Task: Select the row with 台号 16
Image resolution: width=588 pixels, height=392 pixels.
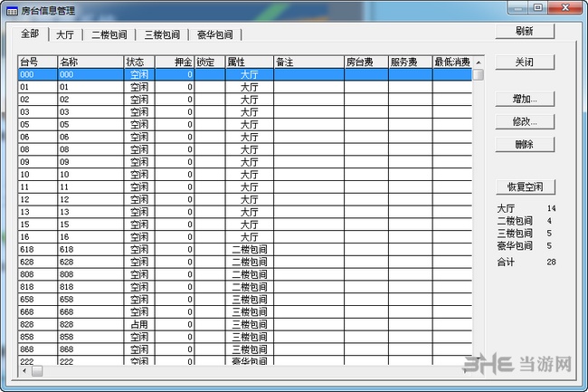Action: click(x=245, y=236)
